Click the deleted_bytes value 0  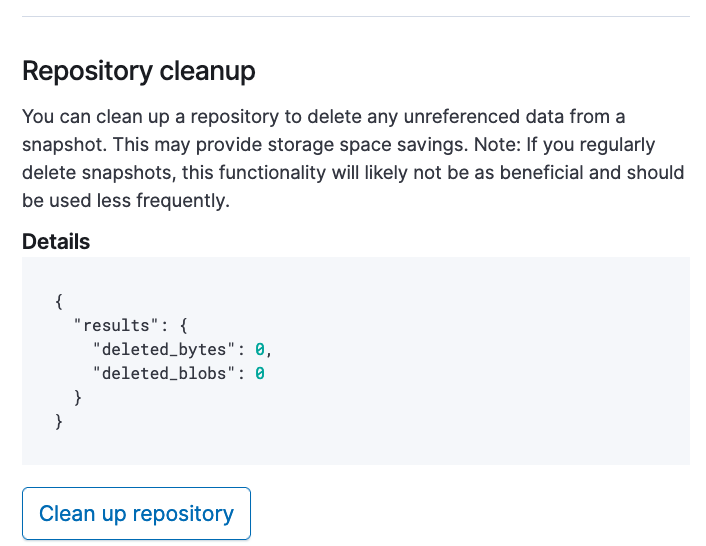tap(259, 349)
